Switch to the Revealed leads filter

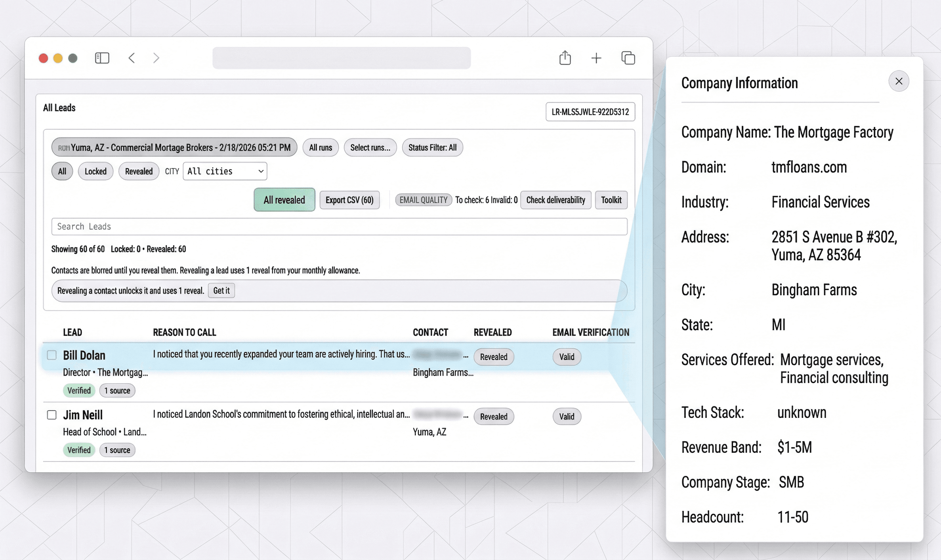coord(139,171)
